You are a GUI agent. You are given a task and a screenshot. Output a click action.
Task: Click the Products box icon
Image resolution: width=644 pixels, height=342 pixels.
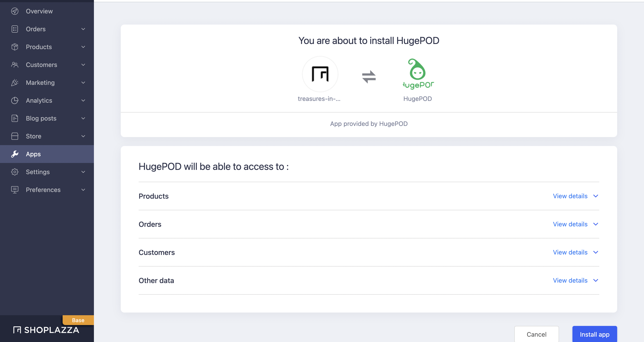coord(15,47)
